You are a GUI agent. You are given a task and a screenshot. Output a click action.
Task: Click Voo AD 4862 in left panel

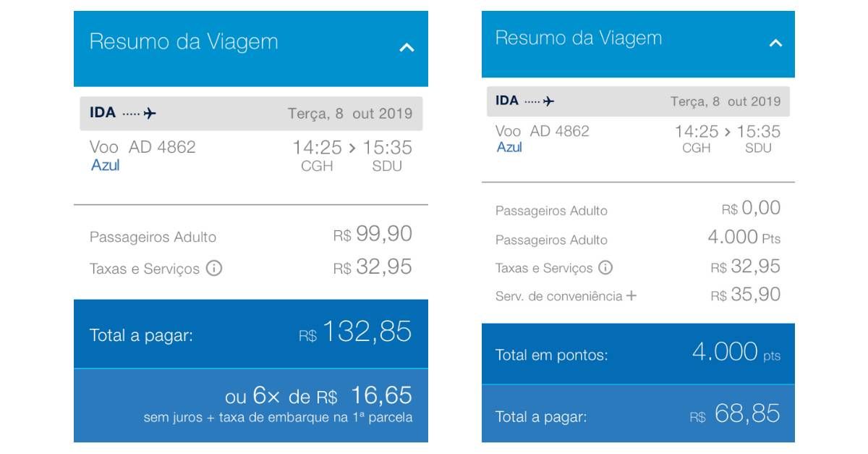click(142, 147)
